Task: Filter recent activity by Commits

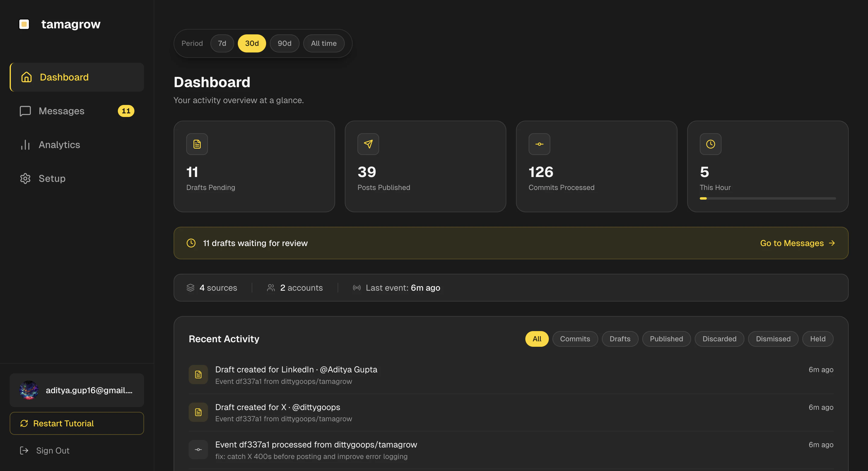Action: tap(575, 339)
